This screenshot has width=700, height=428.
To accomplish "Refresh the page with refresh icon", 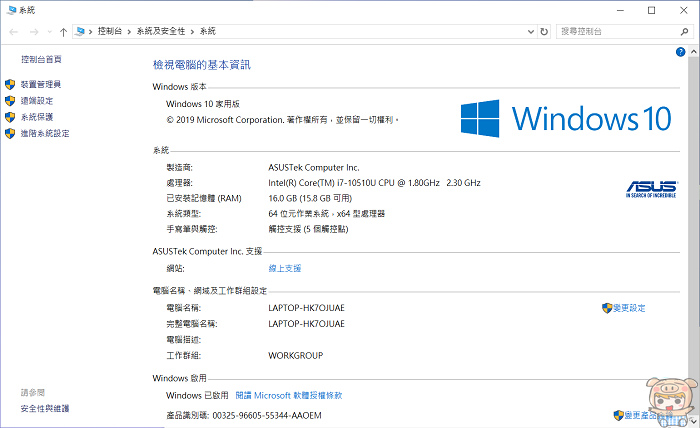I will pyautogui.click(x=544, y=32).
